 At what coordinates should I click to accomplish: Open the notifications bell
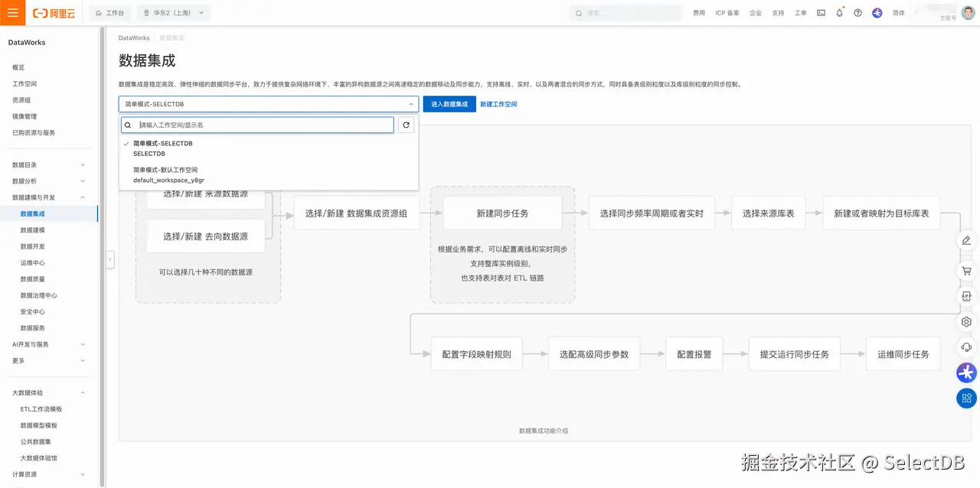tap(840, 13)
